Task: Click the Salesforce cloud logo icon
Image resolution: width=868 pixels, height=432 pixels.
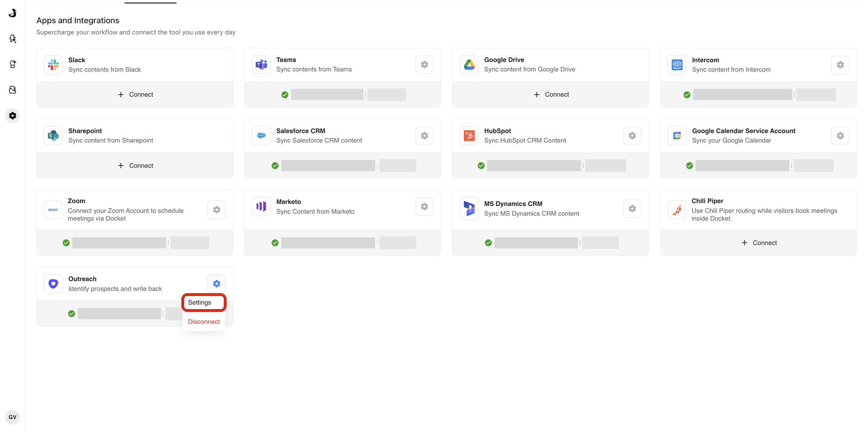Action: (x=261, y=135)
